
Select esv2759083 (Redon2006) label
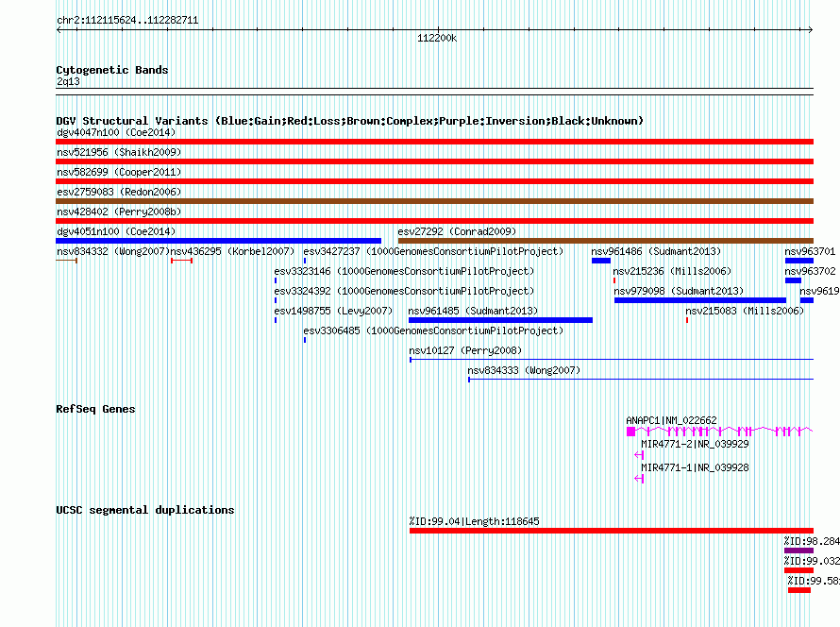[119, 192]
